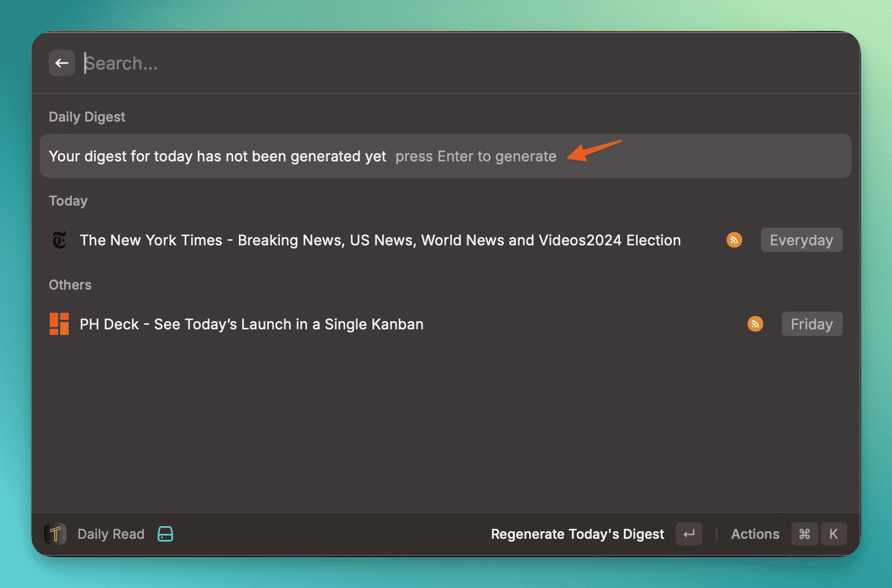Viewport: 892px width, 588px height.
Task: Click the RSS icon on PH Deck row
Action: (755, 324)
